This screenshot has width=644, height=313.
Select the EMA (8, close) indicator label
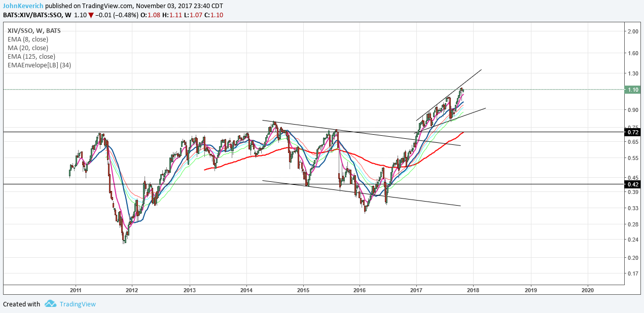(x=28, y=40)
